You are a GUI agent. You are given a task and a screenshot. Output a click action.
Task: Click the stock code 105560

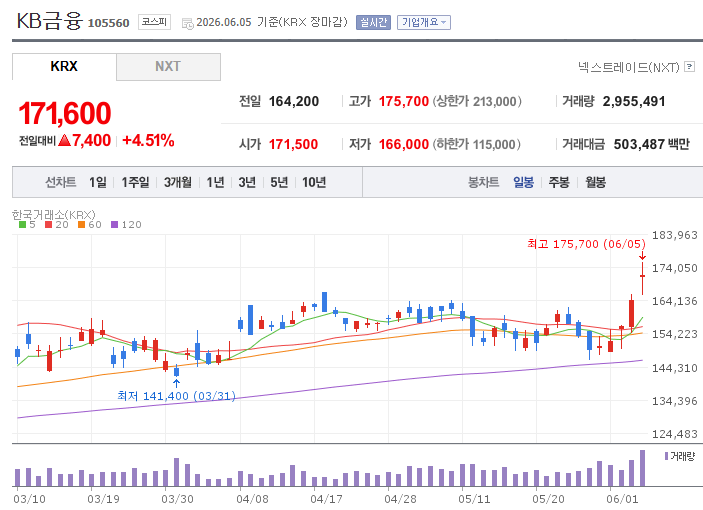pos(108,23)
